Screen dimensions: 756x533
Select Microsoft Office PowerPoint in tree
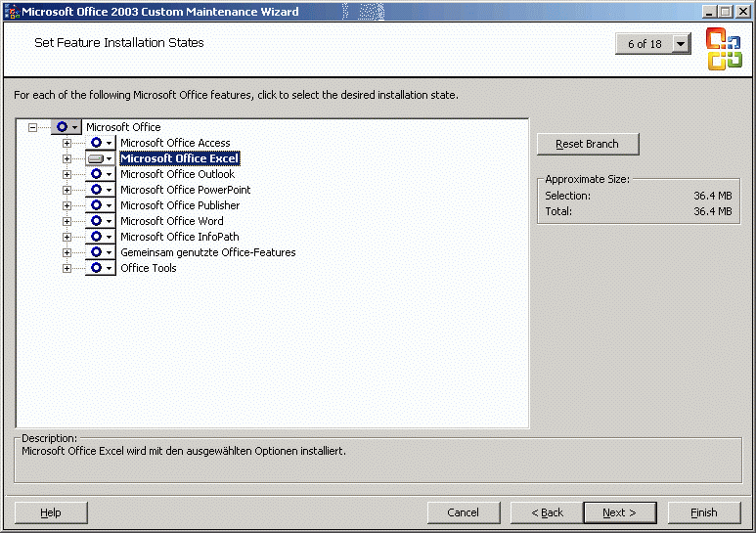[186, 190]
